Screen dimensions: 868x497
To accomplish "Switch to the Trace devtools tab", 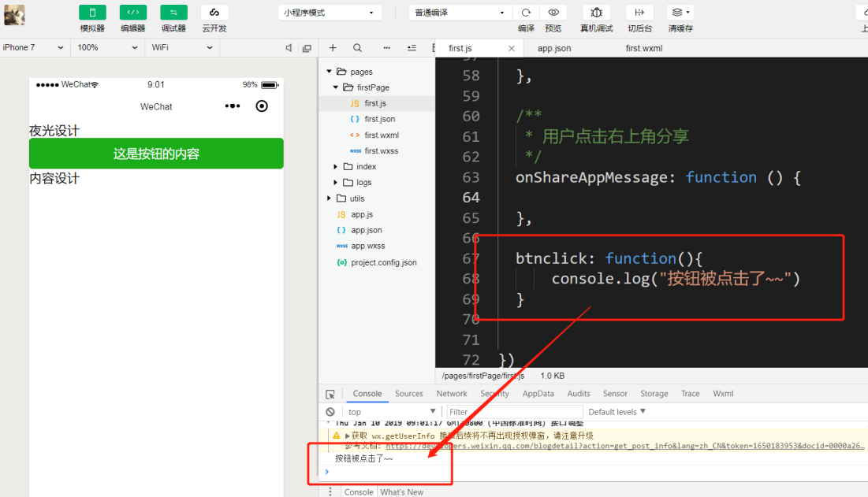I will click(x=691, y=394).
